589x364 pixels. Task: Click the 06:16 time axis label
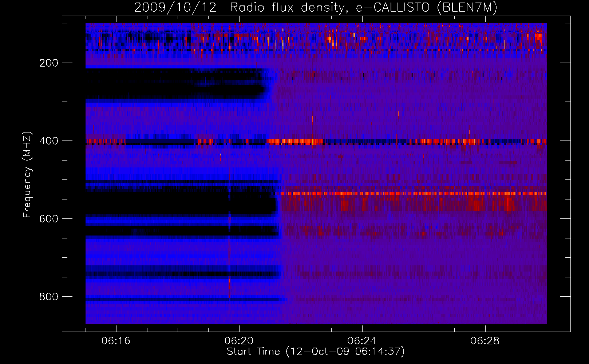[116, 341]
